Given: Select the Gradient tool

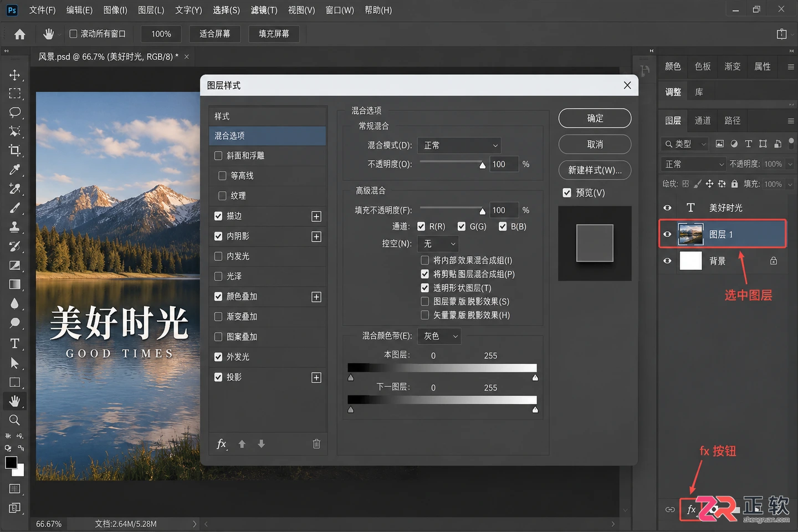Looking at the screenshot, I should point(15,284).
